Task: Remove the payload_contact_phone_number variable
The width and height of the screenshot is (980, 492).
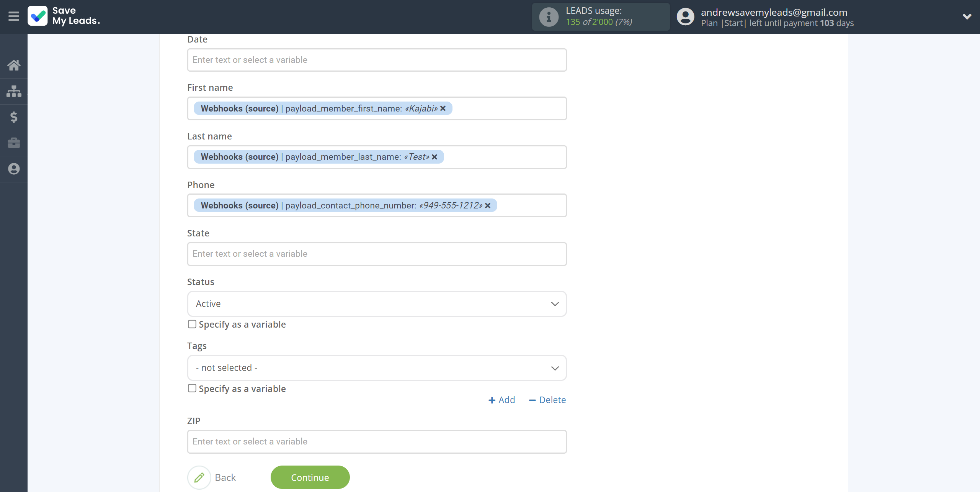Action: click(488, 205)
